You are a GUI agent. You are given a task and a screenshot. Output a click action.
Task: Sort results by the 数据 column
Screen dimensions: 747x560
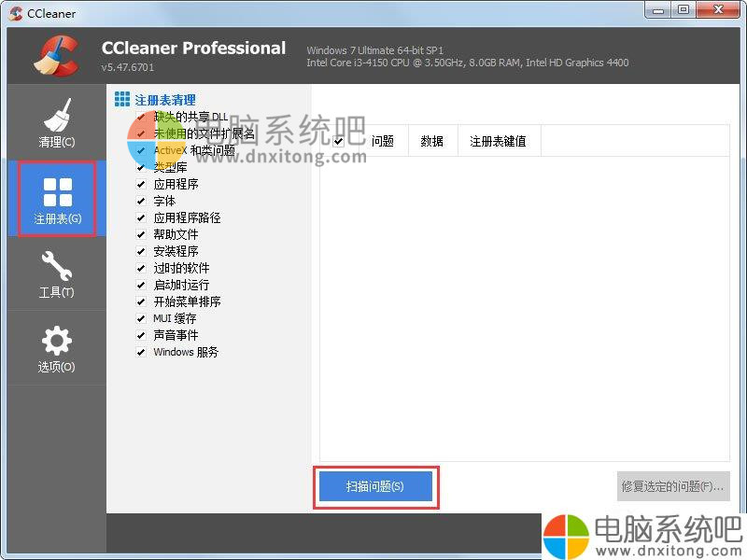[432, 141]
